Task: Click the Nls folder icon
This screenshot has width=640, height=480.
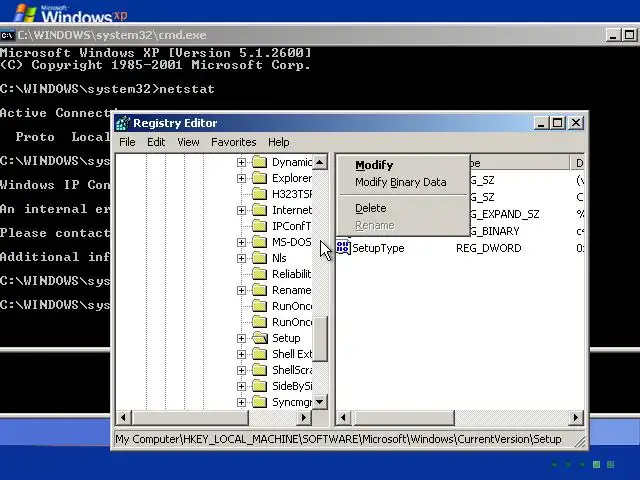Action: [x=259, y=258]
